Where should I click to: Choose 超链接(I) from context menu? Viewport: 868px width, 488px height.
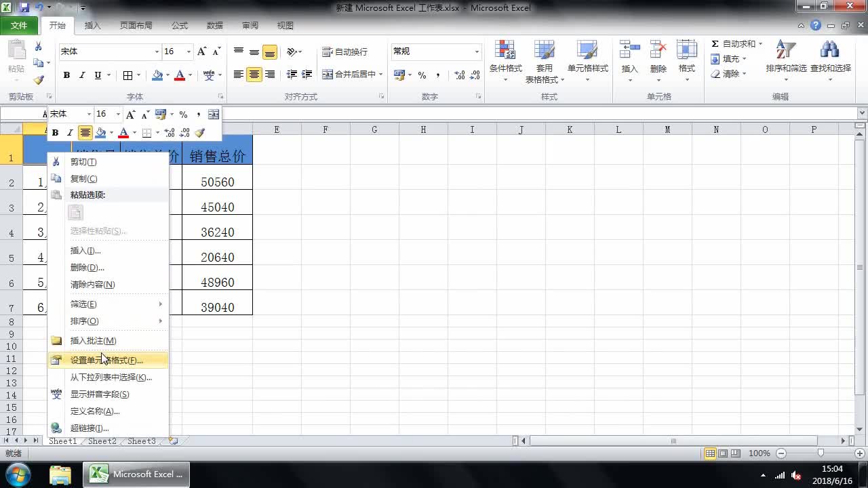[x=108, y=428]
